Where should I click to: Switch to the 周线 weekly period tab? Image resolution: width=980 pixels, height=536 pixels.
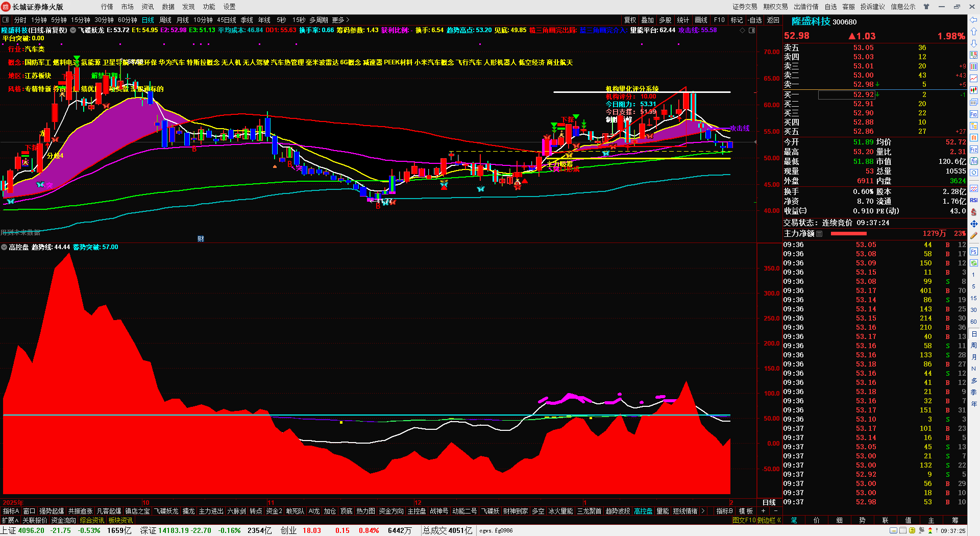[x=165, y=20]
